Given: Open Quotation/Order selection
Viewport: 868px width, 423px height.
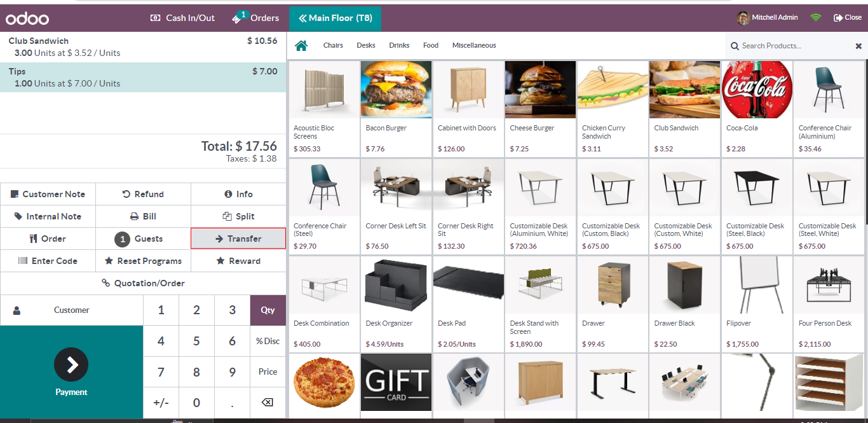Looking at the screenshot, I should coord(143,283).
